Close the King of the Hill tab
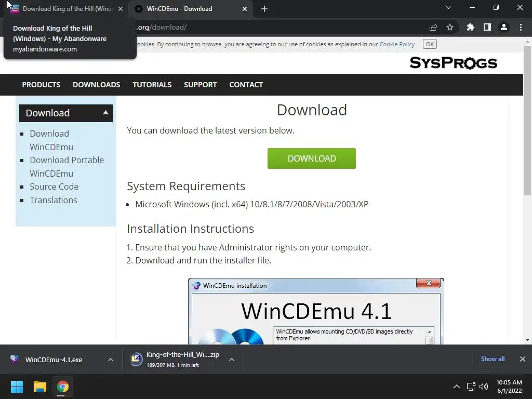The height and width of the screenshot is (399, 532). (x=121, y=9)
